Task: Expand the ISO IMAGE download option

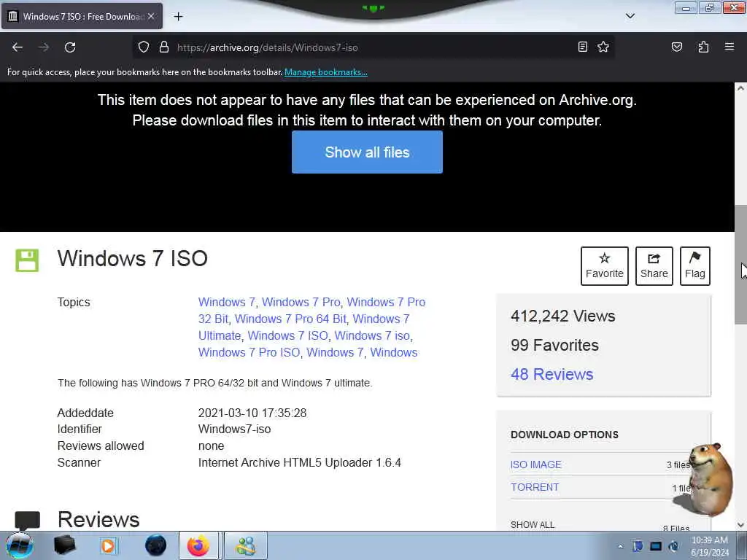Action: point(536,464)
